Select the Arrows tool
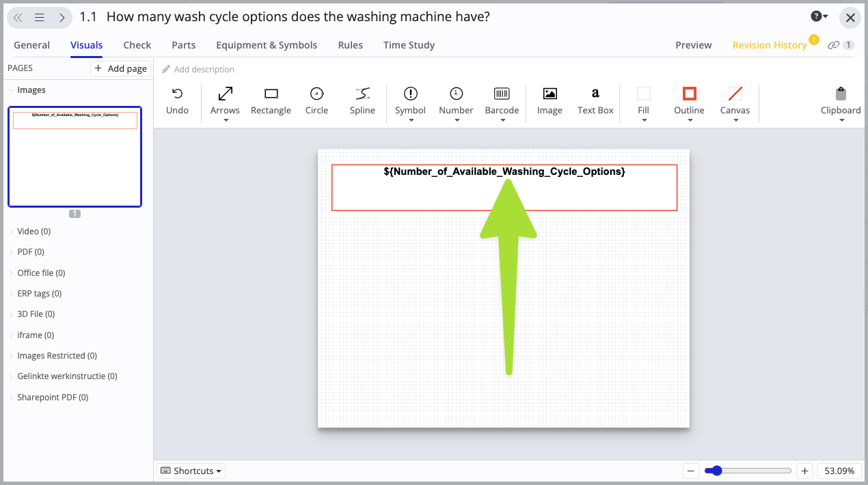 click(x=225, y=99)
